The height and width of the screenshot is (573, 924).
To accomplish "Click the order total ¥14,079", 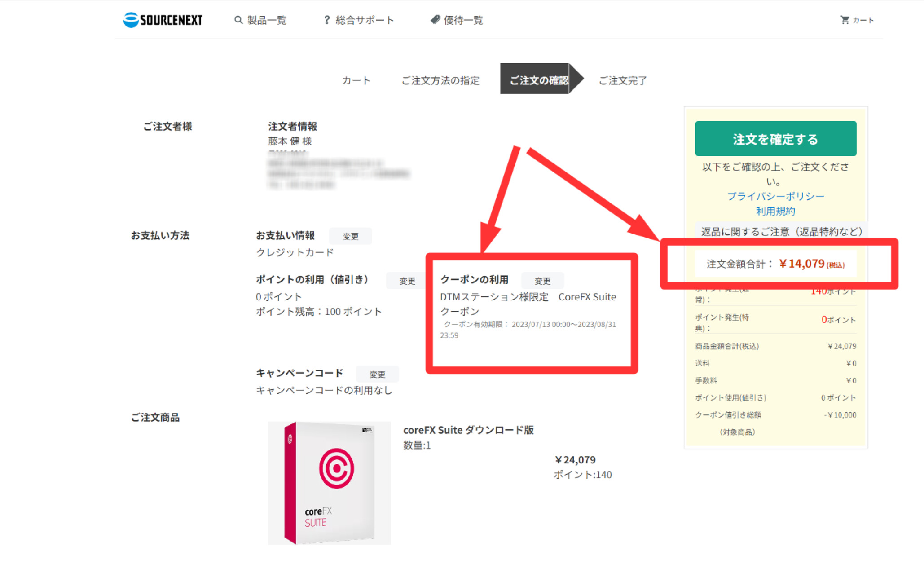I will 802,264.
